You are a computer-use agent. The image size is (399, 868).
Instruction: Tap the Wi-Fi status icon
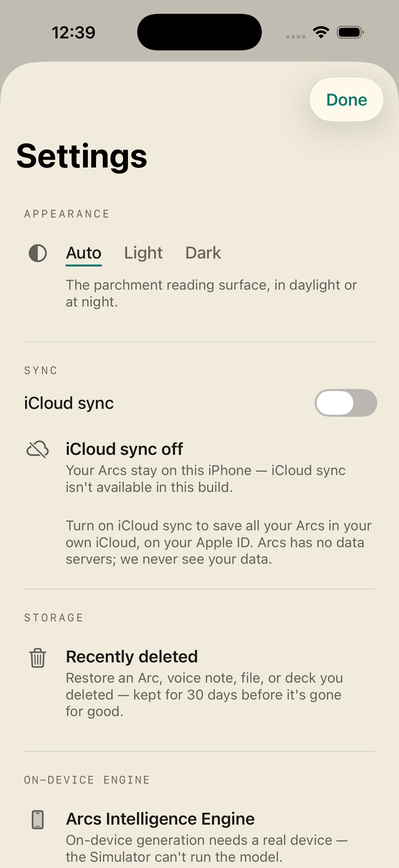pos(321,32)
